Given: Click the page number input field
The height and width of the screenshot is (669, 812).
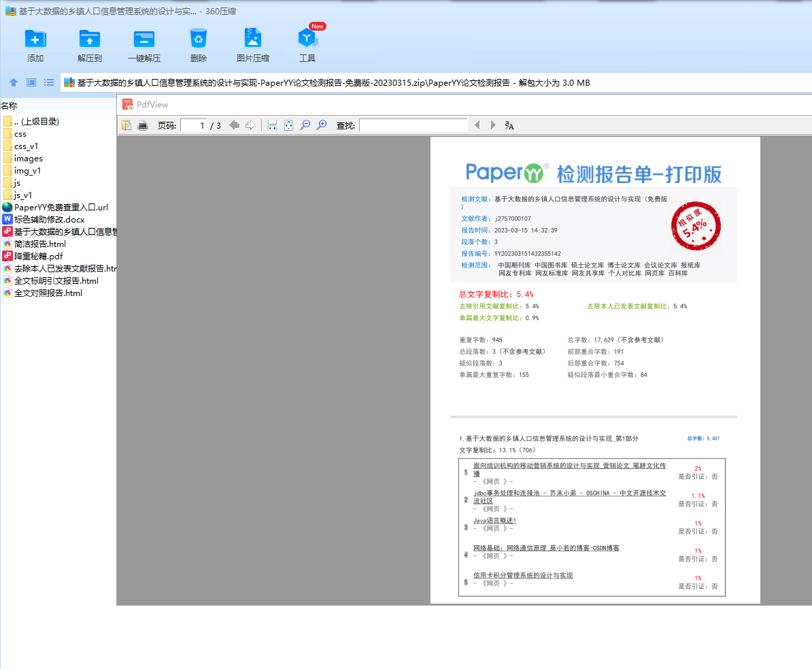Looking at the screenshot, I should [x=194, y=125].
